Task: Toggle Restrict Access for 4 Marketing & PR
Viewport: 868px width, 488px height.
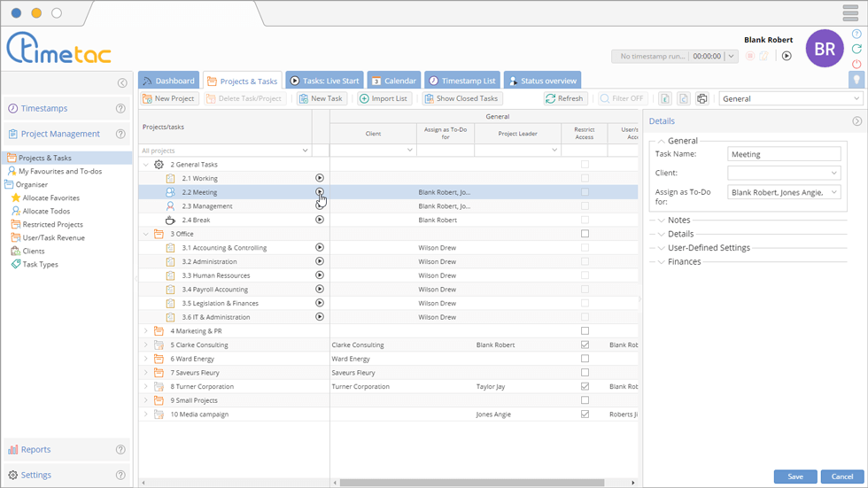Action: pos(585,331)
